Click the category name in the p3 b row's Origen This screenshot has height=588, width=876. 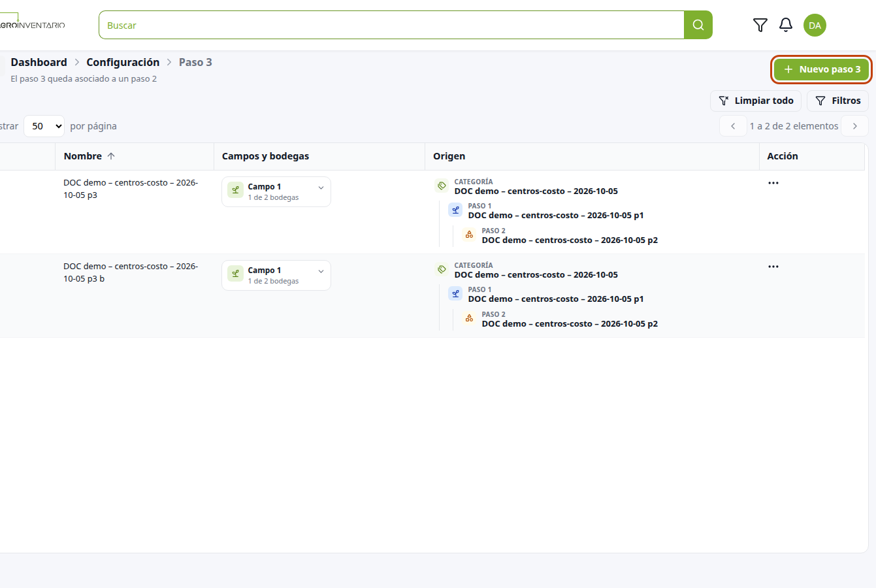click(536, 275)
